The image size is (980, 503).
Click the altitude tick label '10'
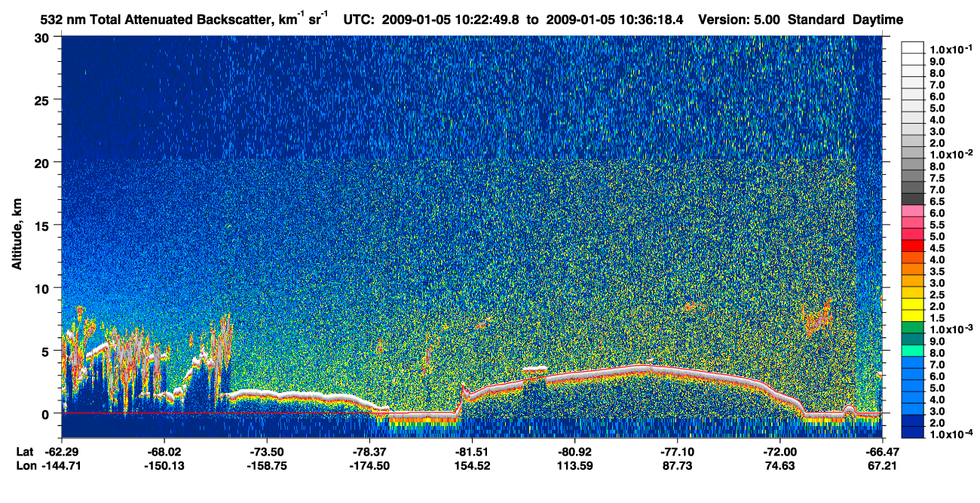pyautogui.click(x=44, y=288)
